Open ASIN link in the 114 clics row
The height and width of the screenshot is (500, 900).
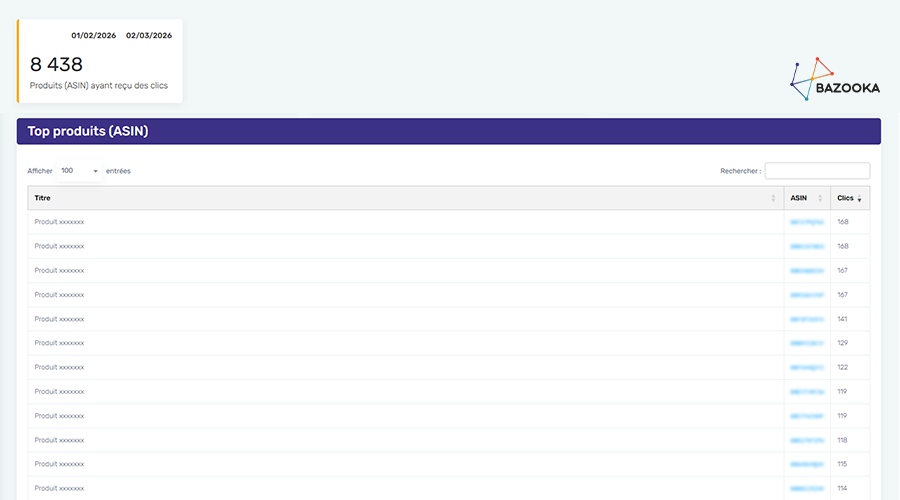pyautogui.click(x=807, y=489)
